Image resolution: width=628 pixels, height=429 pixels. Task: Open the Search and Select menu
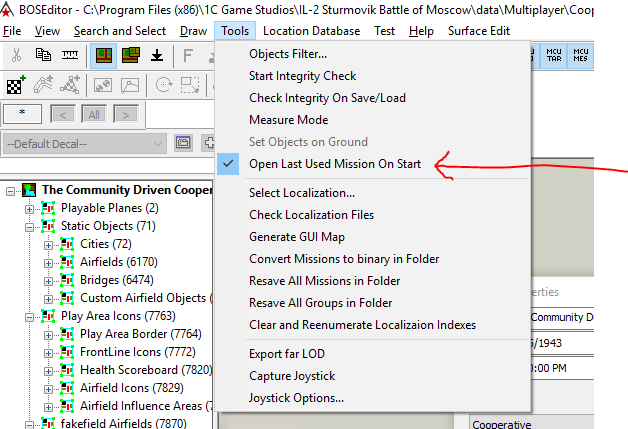pyautogui.click(x=120, y=31)
